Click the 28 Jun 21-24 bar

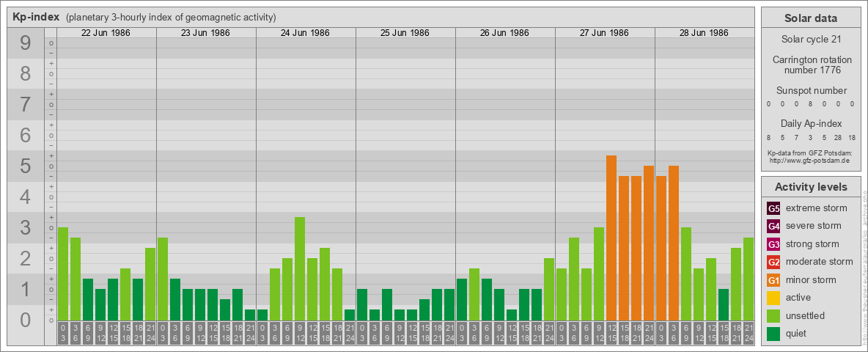pos(749,279)
